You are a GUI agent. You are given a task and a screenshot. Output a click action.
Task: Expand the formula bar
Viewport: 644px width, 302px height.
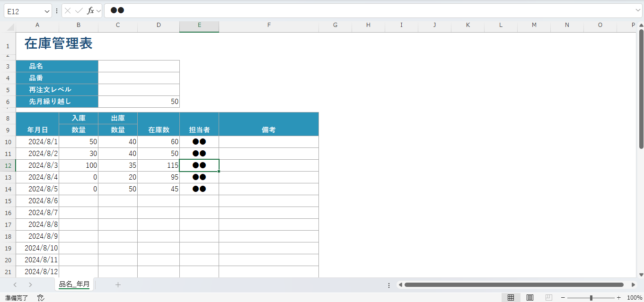(638, 10)
